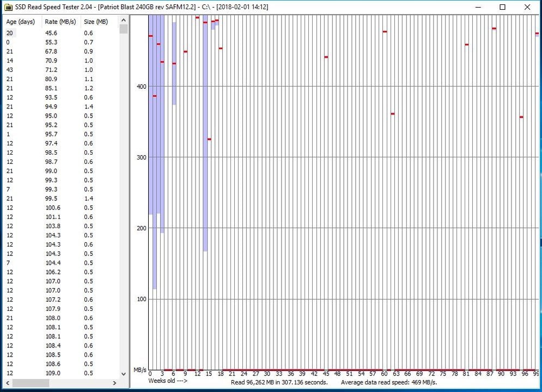
Task: Click the list's vertical scroll up arrow
Action: point(124,20)
